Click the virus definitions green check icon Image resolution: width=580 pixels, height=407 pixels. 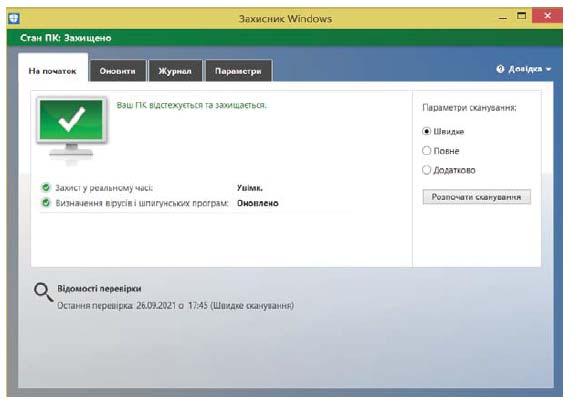46,203
